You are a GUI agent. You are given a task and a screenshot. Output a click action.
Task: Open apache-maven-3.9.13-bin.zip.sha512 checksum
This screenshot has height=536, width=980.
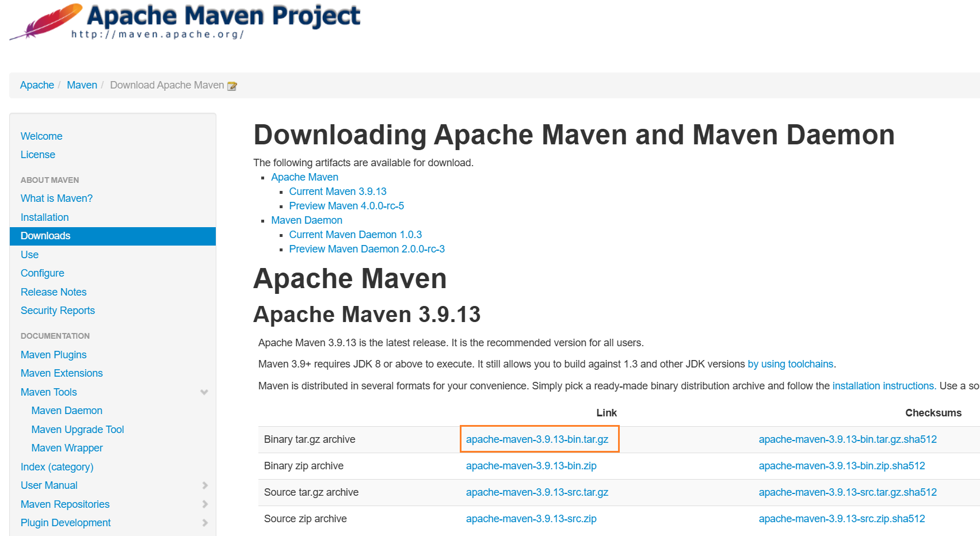tap(842, 466)
